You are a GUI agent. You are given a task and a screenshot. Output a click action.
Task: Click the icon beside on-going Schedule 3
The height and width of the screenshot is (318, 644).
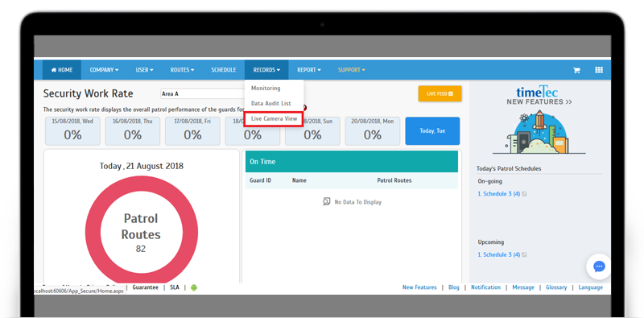click(524, 194)
